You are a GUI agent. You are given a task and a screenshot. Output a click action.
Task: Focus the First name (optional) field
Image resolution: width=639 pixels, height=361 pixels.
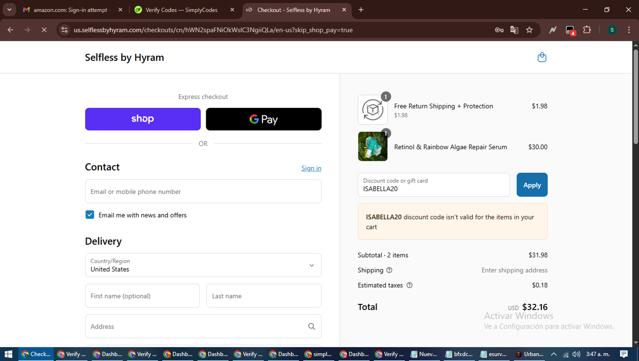(x=142, y=296)
